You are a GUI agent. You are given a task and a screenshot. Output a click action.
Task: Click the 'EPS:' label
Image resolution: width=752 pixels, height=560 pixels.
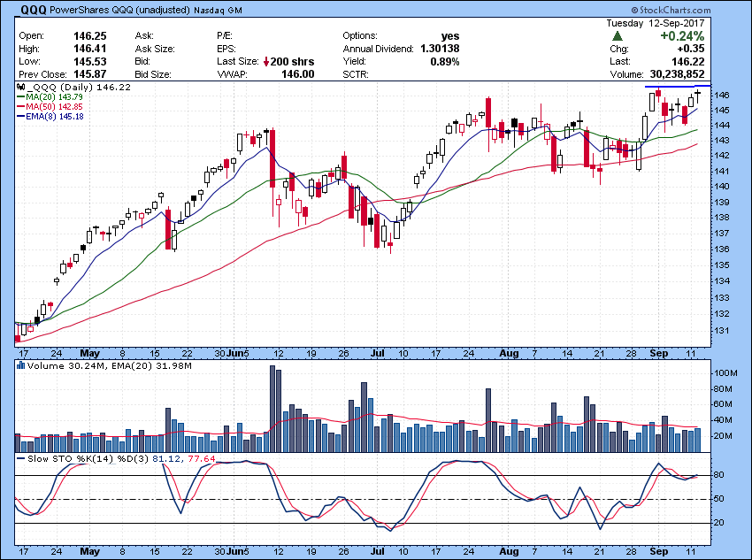(x=226, y=49)
